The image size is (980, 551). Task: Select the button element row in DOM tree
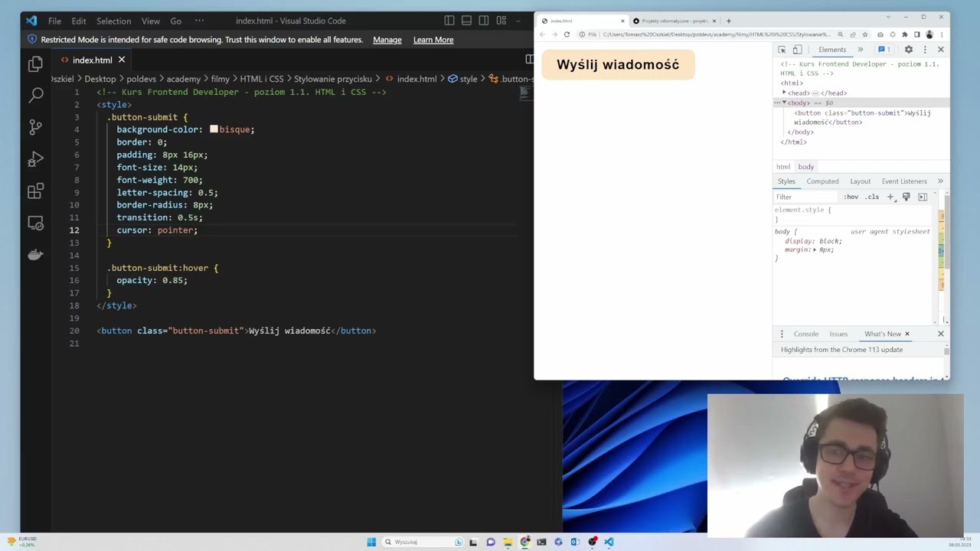pos(862,117)
